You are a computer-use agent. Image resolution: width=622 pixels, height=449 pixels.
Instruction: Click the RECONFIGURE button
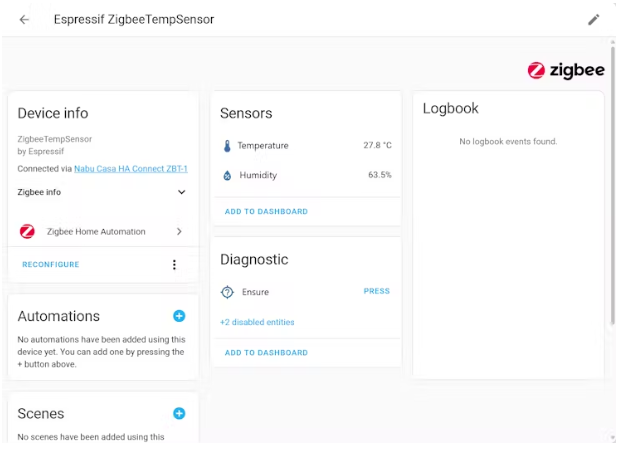click(x=50, y=265)
